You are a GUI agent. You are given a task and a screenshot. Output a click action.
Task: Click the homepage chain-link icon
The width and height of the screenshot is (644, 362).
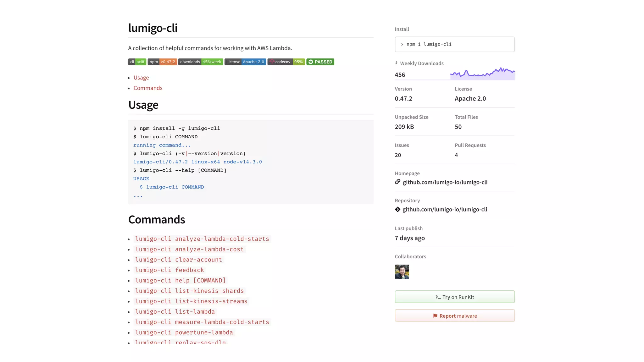[x=398, y=182]
